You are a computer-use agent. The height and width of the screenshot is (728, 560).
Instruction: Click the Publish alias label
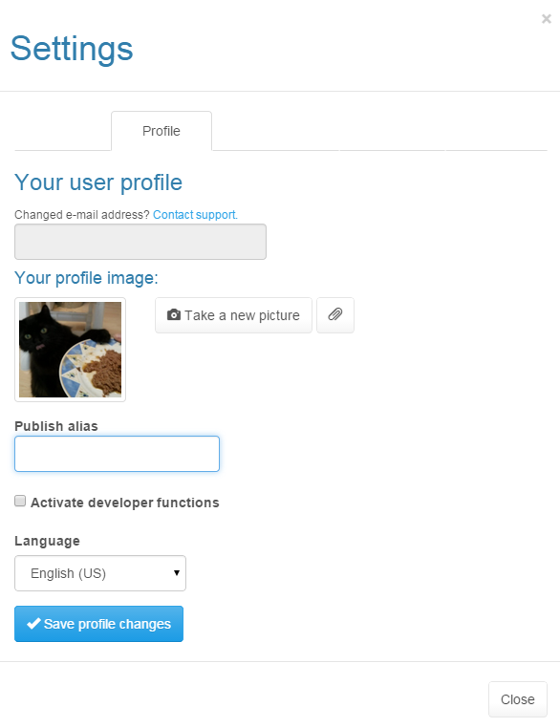56,426
